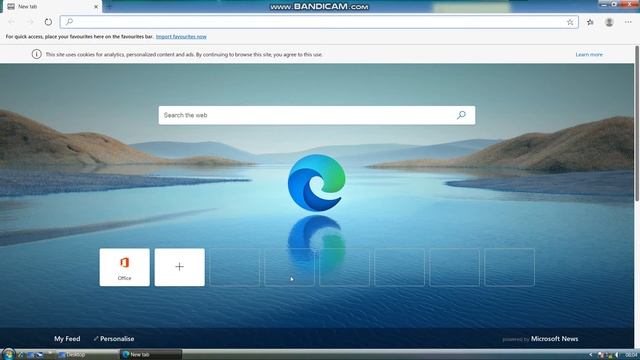The width and height of the screenshot is (640, 360).
Task: Click the taskbar clock
Action: (631, 355)
